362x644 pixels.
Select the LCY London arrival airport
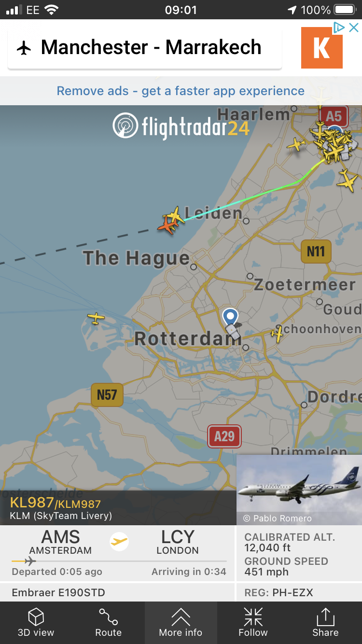[178, 542]
